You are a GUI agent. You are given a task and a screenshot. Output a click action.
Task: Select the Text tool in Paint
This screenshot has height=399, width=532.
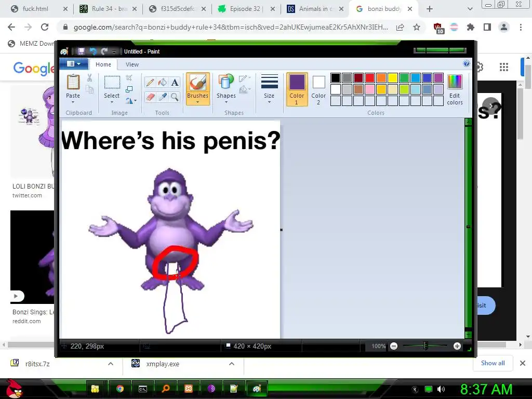(175, 83)
